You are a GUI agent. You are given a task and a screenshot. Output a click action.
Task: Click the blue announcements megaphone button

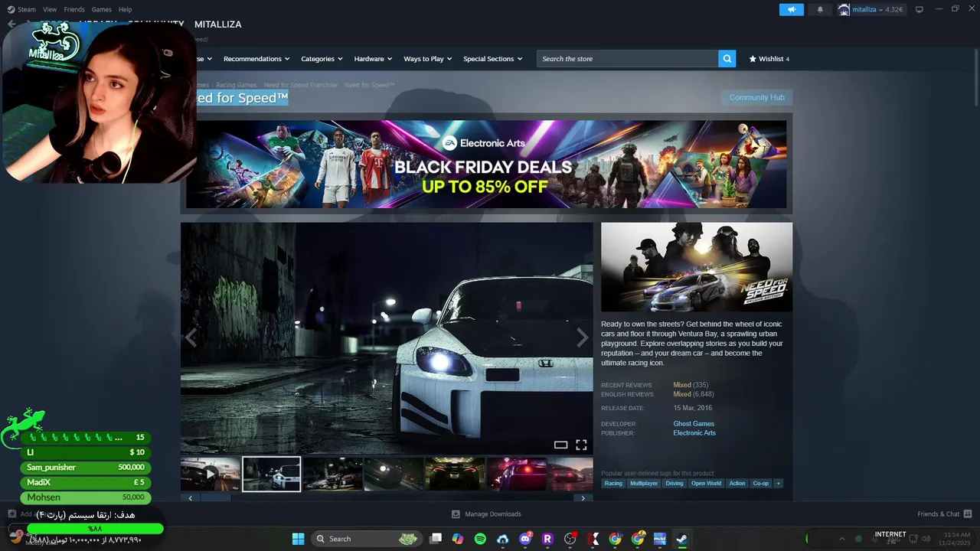tap(792, 9)
